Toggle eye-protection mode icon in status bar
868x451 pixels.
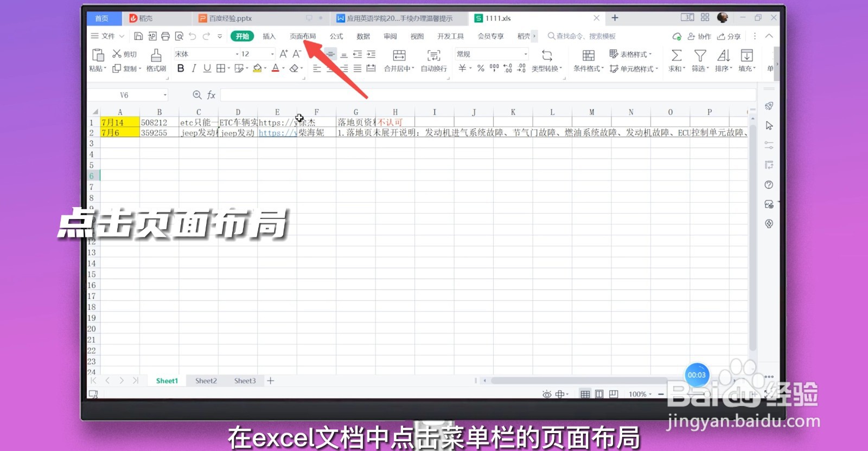[547, 394]
